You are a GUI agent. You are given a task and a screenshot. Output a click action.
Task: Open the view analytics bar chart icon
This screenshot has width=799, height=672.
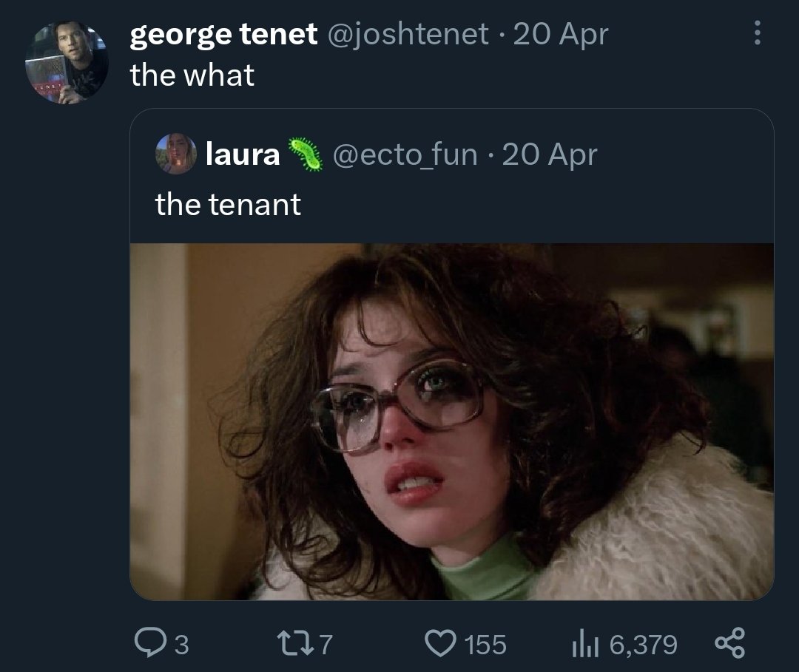pyautogui.click(x=585, y=643)
